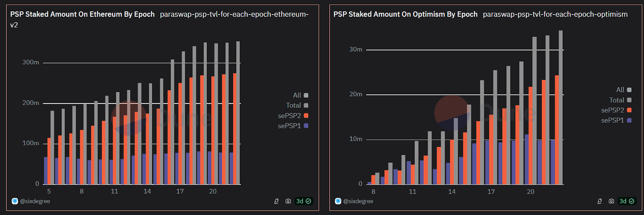
Task: Toggle the sePSP1 series in Ethereum legend
Action: pos(293,126)
